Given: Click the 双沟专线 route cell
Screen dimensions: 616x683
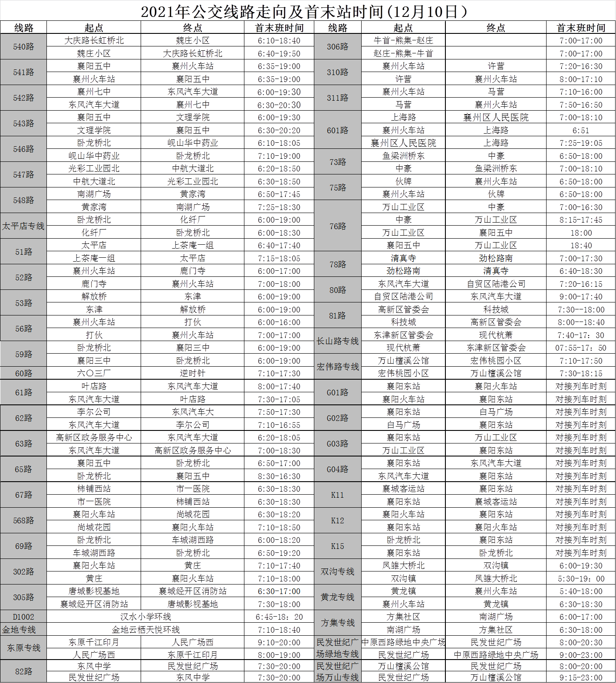Looking at the screenshot, I should tap(337, 571).
